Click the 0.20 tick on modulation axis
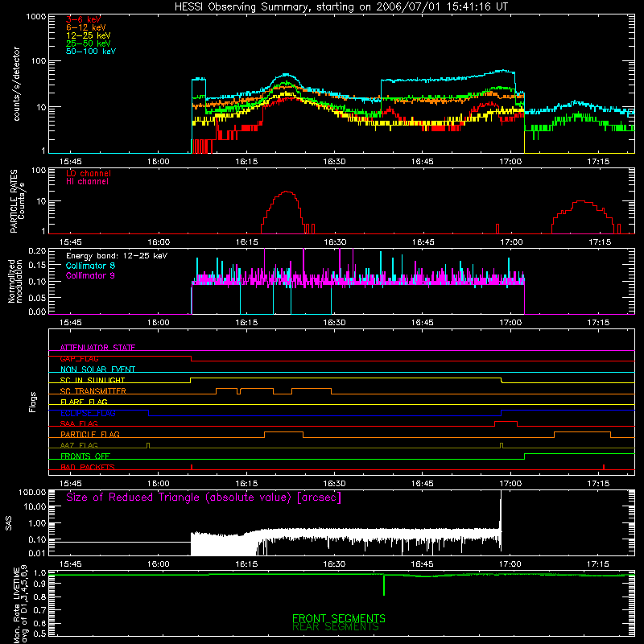The height and width of the screenshot is (644, 644). point(37,251)
